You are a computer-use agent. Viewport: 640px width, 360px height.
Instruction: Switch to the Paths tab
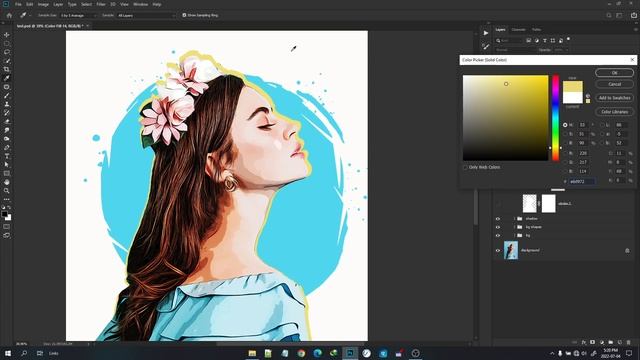536,29
